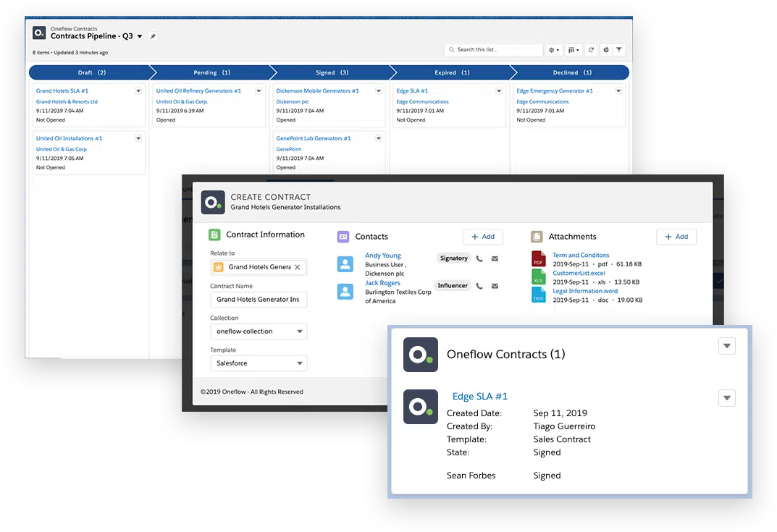777x532 pixels.
Task: Select the Expired (1) pipeline stage
Action: tap(452, 72)
